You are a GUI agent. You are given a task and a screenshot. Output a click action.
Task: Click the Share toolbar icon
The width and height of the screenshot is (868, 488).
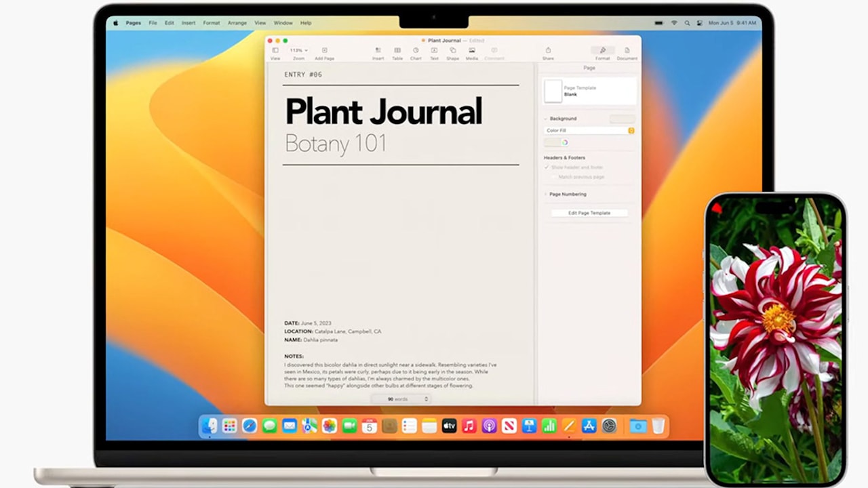coord(548,51)
